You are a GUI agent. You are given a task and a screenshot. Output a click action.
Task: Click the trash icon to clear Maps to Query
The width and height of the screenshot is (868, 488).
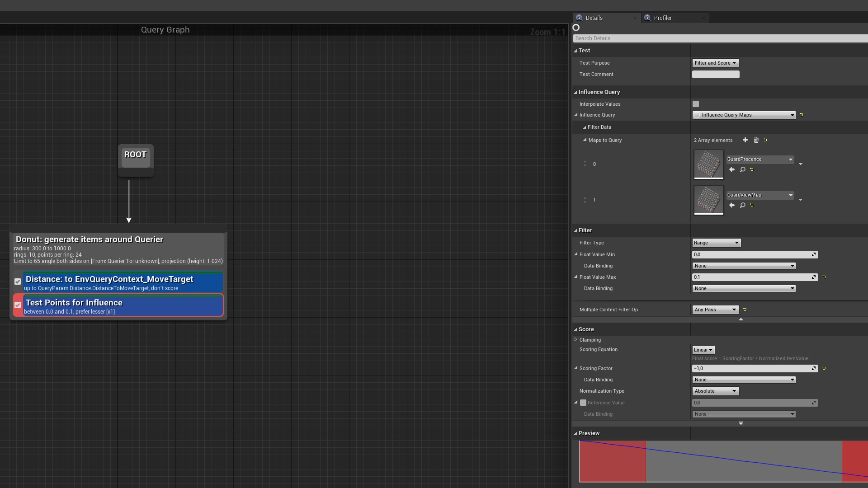tap(756, 140)
